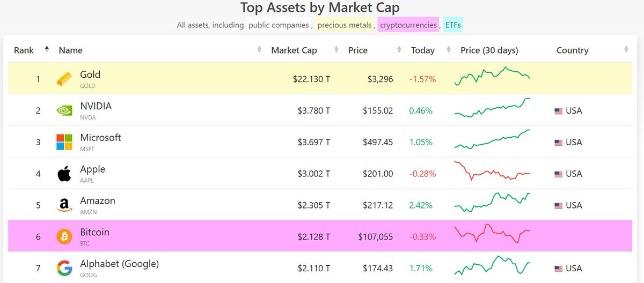Select the public companies filter tag

click(279, 25)
